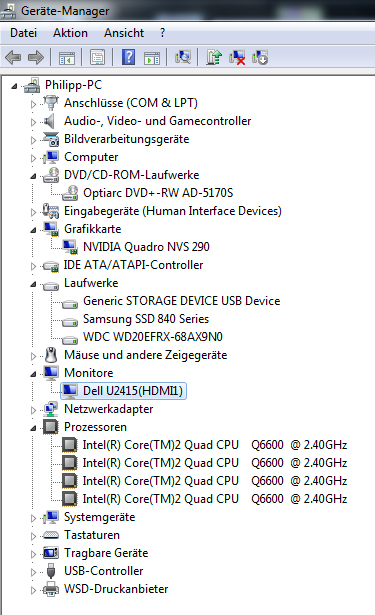Collapse the Prozessoren category
This screenshot has height=615, width=375.
tap(33, 428)
